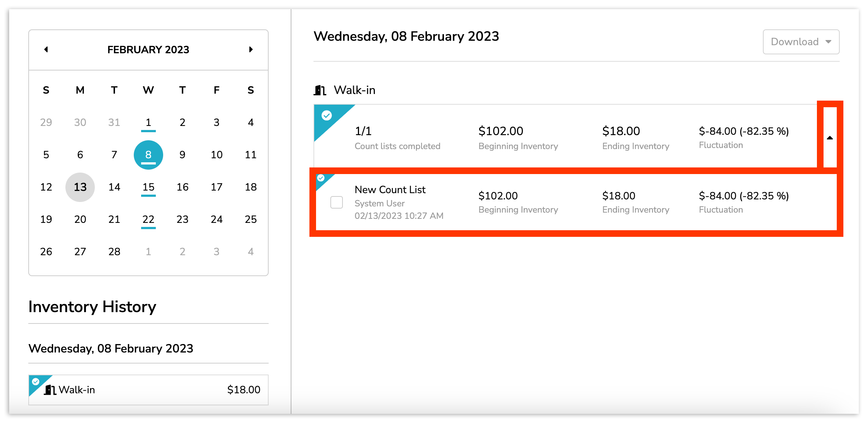Click the checkmark badge on the Walk-in history card
Image resolution: width=868 pixels, height=423 pixels.
click(x=35, y=381)
